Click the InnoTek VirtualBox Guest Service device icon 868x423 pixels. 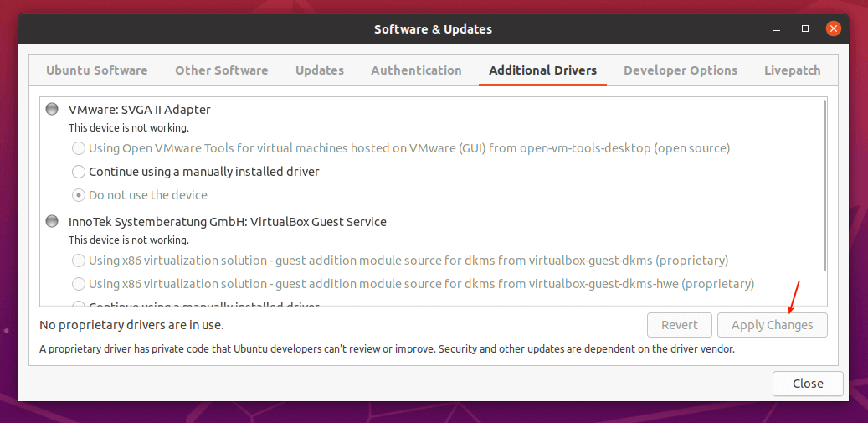tap(53, 222)
